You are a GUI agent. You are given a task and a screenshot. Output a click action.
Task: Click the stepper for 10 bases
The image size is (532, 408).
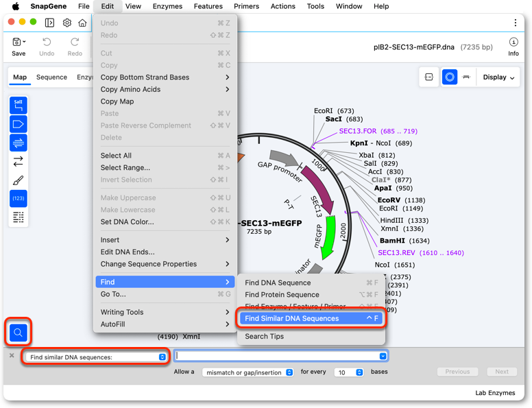tap(359, 372)
